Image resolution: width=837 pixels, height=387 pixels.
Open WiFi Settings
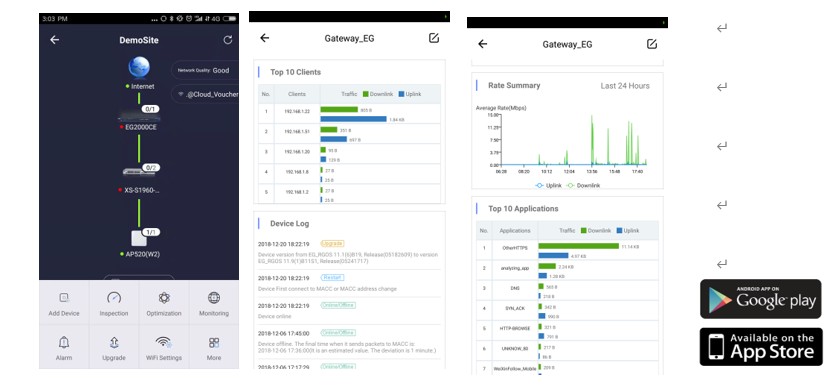click(x=164, y=342)
